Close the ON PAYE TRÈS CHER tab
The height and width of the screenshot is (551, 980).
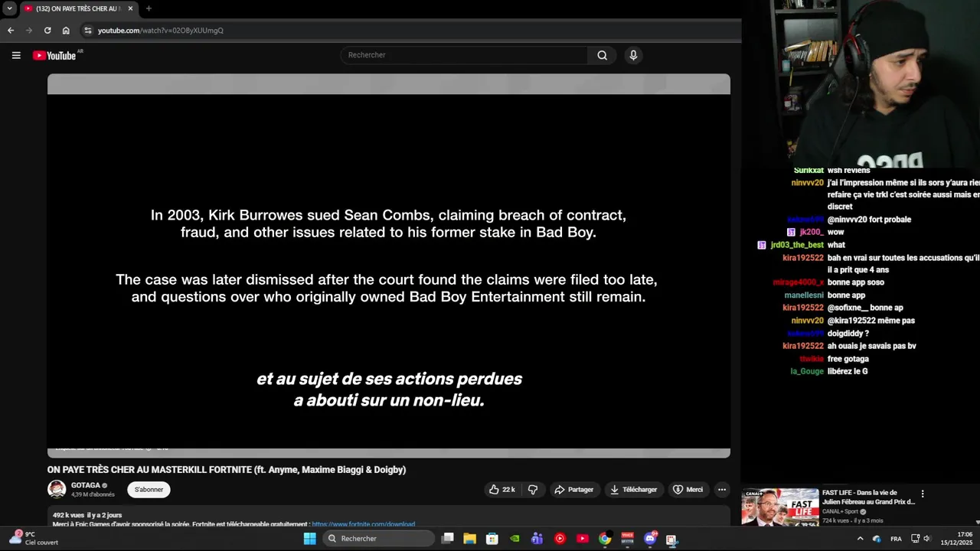pyautogui.click(x=130, y=8)
